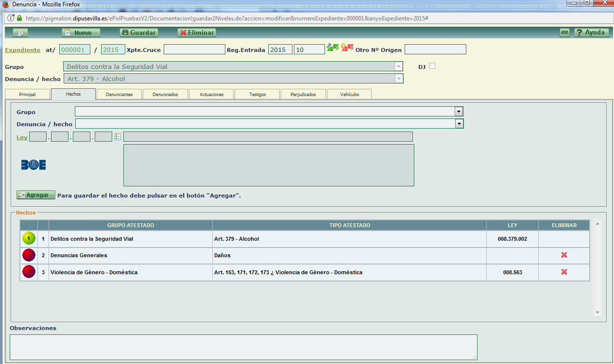Select the red circle for Denuncias Generales
The image size is (614, 364).
29,255
